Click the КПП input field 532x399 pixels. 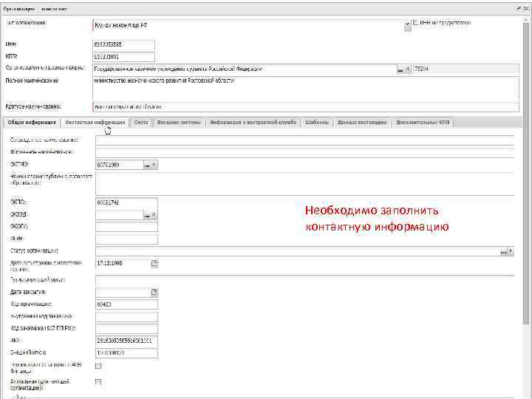(123, 57)
